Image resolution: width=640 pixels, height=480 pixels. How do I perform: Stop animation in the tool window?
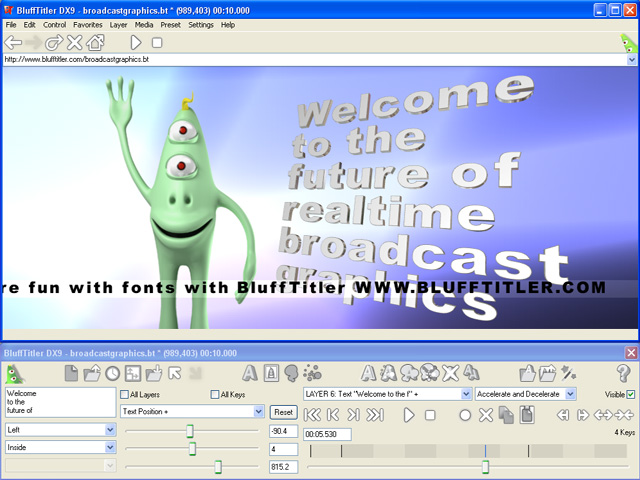click(430, 416)
